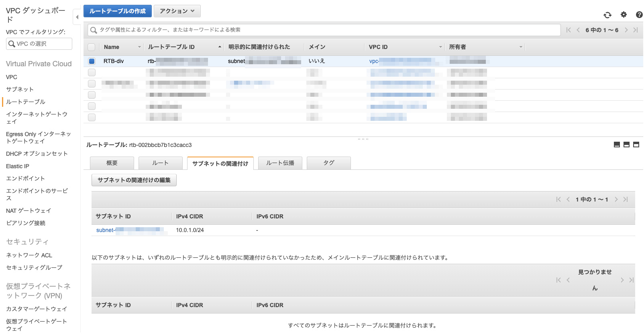Minimize the details pane layout icon
Image resolution: width=644 pixels, height=334 pixels.
click(617, 145)
